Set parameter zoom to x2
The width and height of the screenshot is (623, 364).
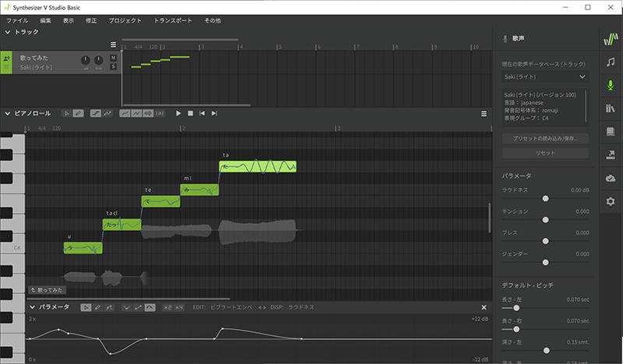pyautogui.click(x=167, y=308)
